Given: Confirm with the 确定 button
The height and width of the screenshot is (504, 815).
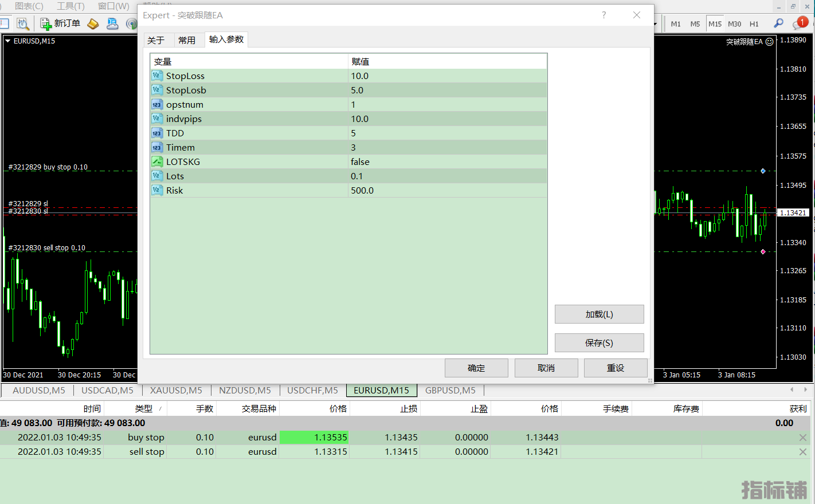Looking at the screenshot, I should (x=476, y=368).
